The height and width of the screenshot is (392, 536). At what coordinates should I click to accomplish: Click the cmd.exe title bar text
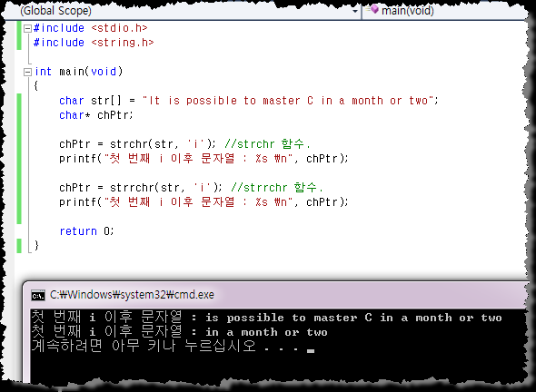click(132, 294)
